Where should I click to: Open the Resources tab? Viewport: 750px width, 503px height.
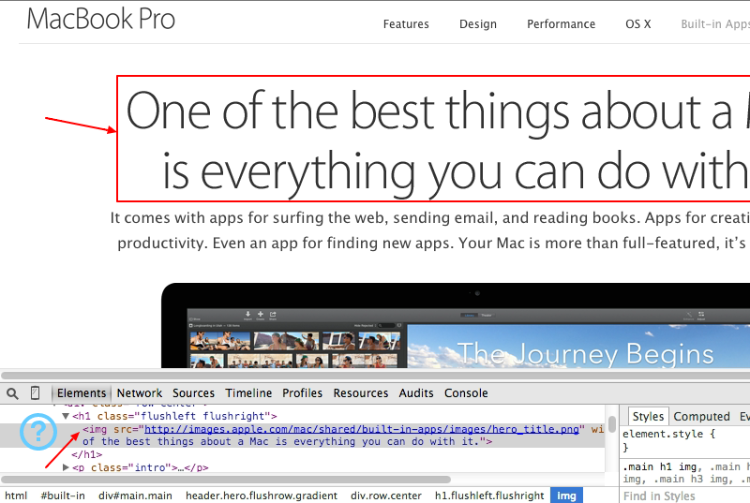pyautogui.click(x=361, y=393)
